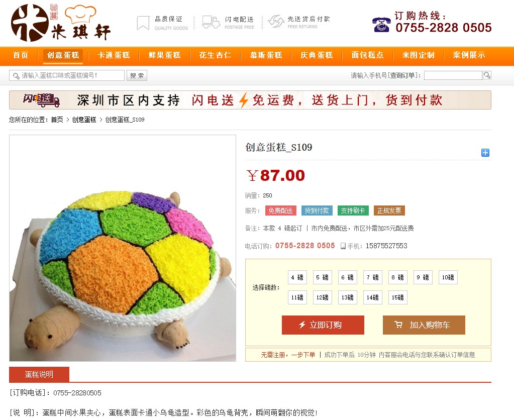
Task: Choose the 15磅 cake size
Action: (397, 297)
